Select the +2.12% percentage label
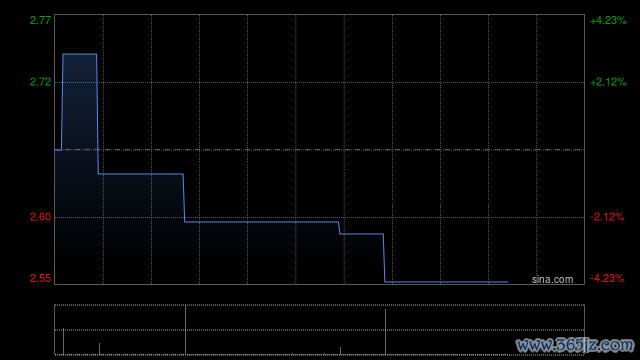Screen dimensions: 640x360 click(x=608, y=82)
